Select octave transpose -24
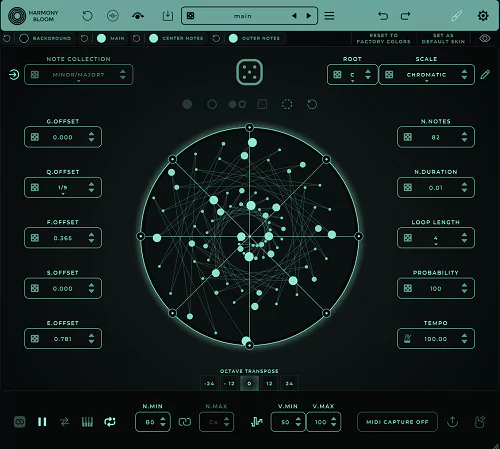 209,383
